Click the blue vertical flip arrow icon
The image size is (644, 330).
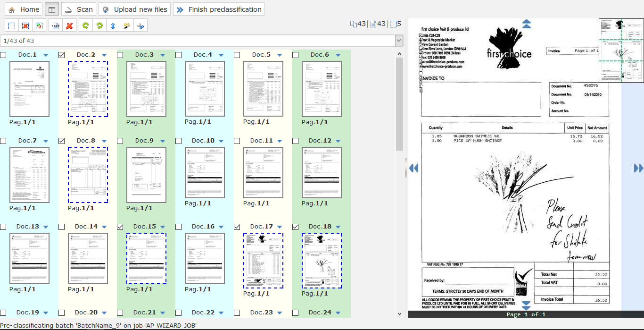[113, 25]
